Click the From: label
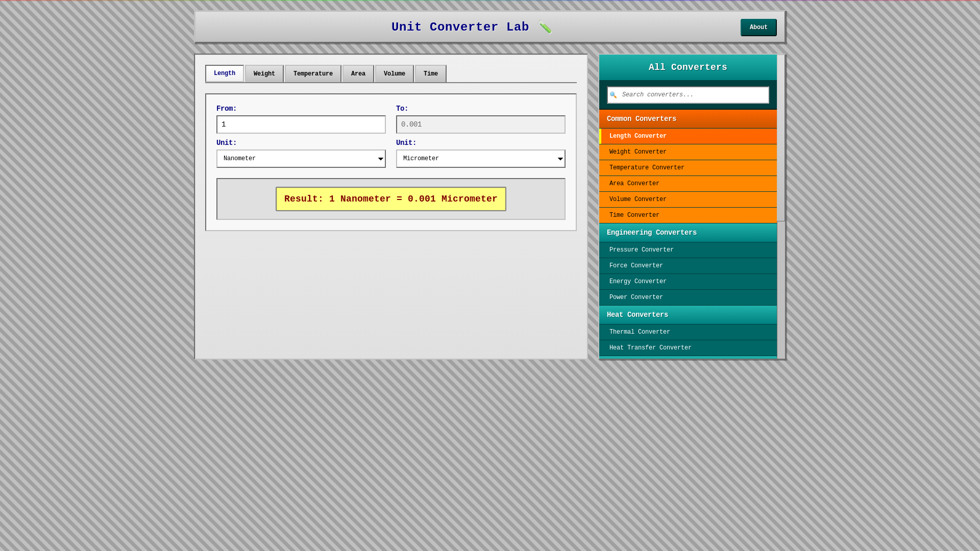 click(x=227, y=109)
